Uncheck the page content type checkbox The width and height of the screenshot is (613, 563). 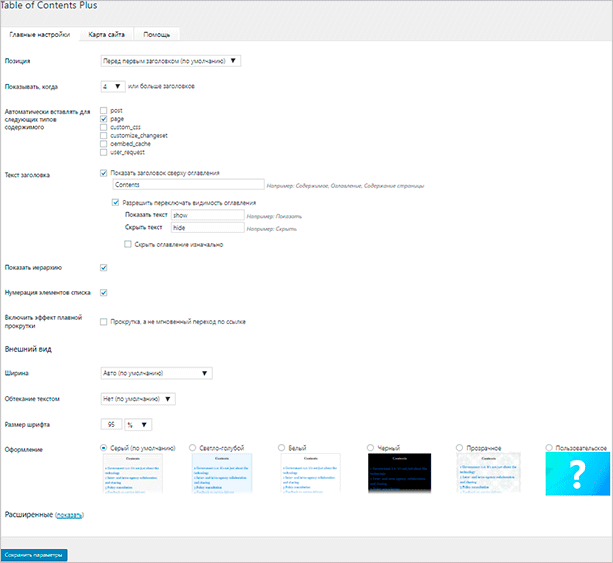pyautogui.click(x=104, y=119)
